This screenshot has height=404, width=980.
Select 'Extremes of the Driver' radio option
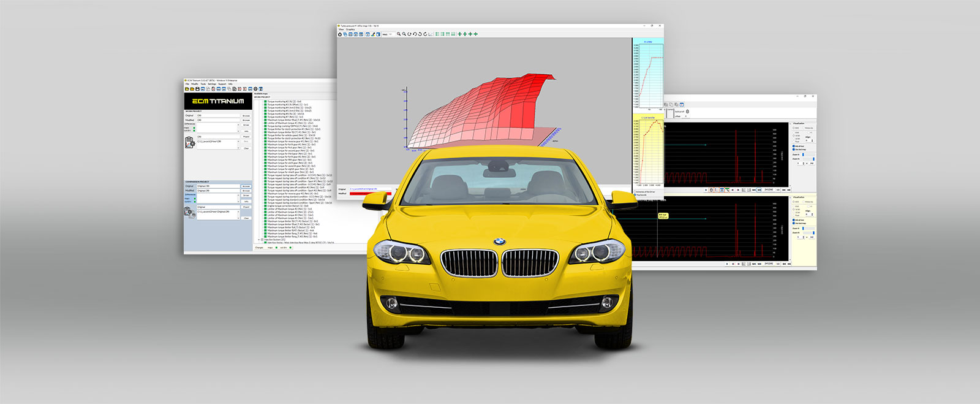(x=636, y=192)
